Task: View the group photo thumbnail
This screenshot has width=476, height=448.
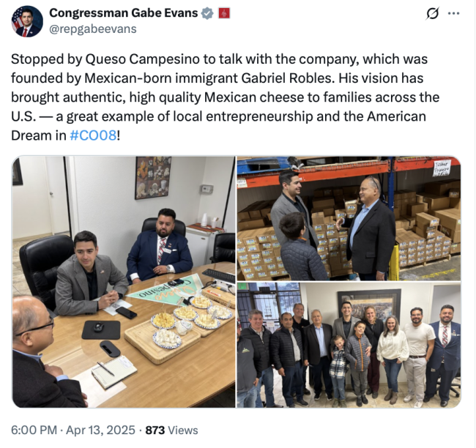Action: tap(349, 345)
